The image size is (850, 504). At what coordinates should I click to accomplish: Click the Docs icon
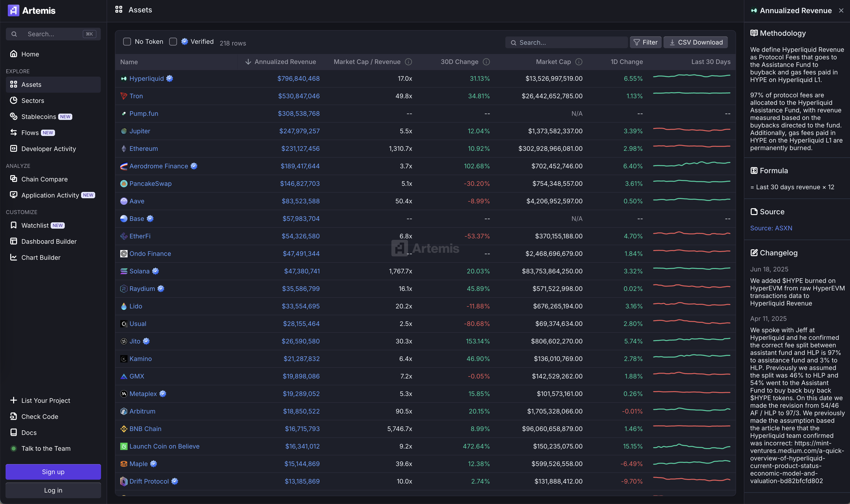14,432
